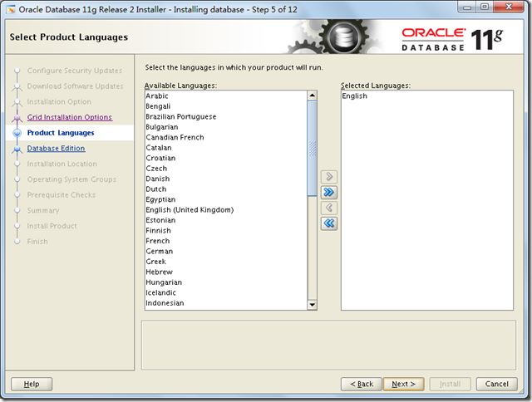Select Hebrew in Available Languages
The image size is (532, 402).
226,272
